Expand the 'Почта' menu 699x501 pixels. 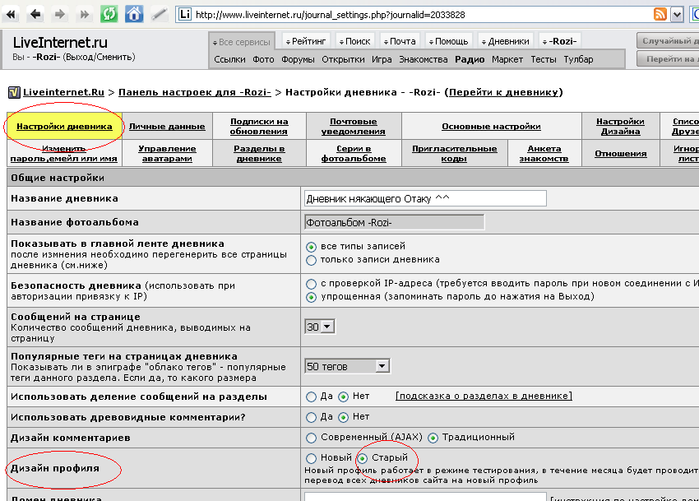[400, 41]
